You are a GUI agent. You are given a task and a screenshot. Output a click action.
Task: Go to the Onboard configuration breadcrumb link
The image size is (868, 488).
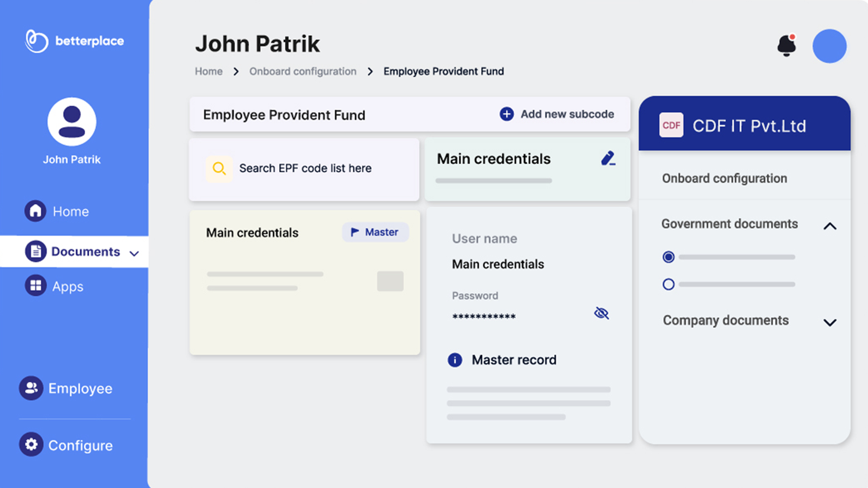coord(303,72)
